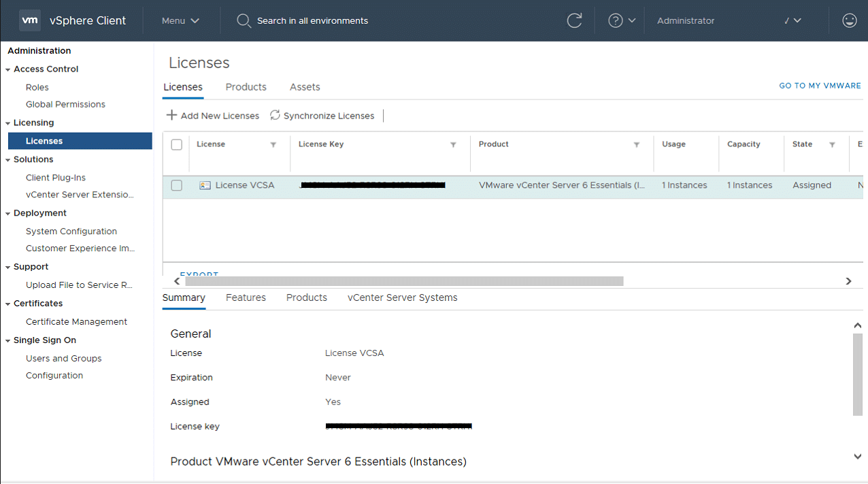This screenshot has width=868, height=484.
Task: Click the Administration heading in sidebar
Action: pyautogui.click(x=39, y=51)
